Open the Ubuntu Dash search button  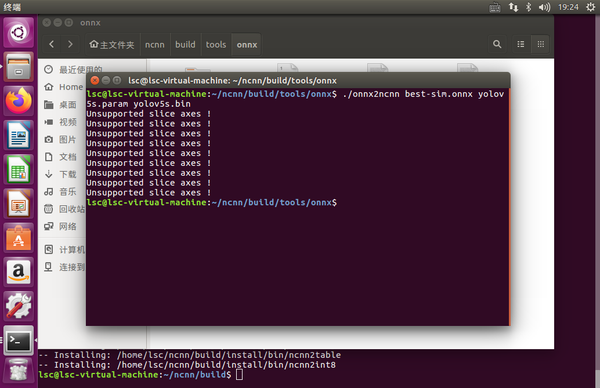pos(18,33)
